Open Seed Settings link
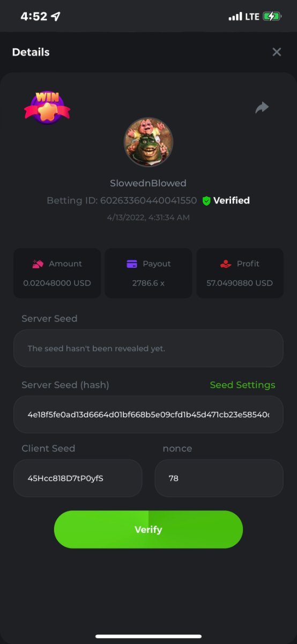This screenshot has width=297, height=644. [x=242, y=385]
